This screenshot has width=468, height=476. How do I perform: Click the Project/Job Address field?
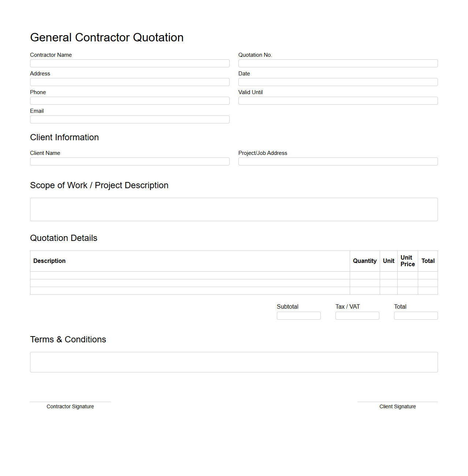point(338,161)
